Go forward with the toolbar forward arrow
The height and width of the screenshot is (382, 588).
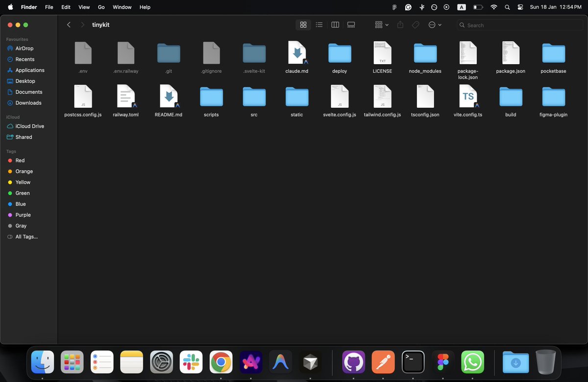(82, 25)
